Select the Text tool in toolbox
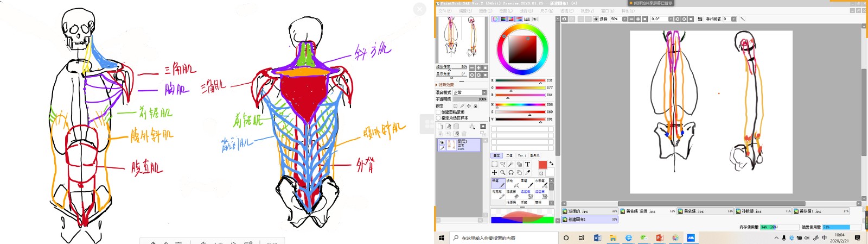Image resolution: width=868 pixels, height=244 pixels. [527, 164]
